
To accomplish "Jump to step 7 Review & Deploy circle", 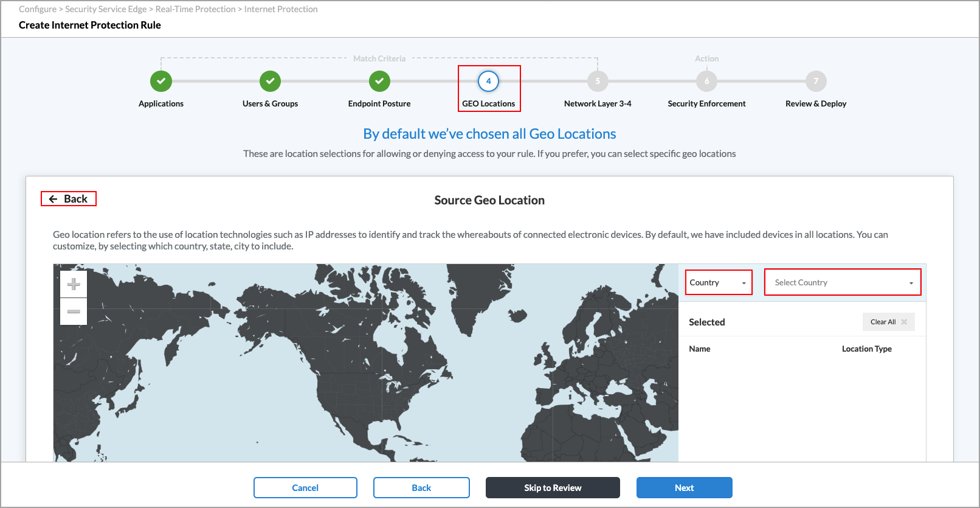I will tap(816, 81).
